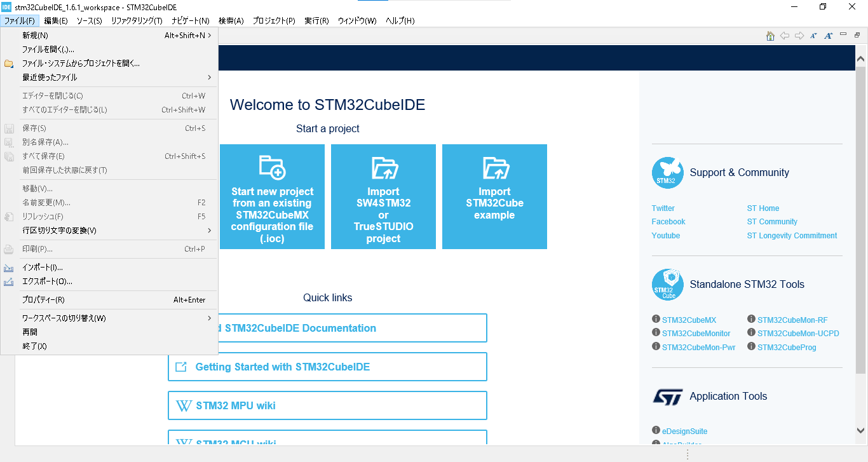
Task: Select プロパティー(R) menu entry
Action: (109, 300)
